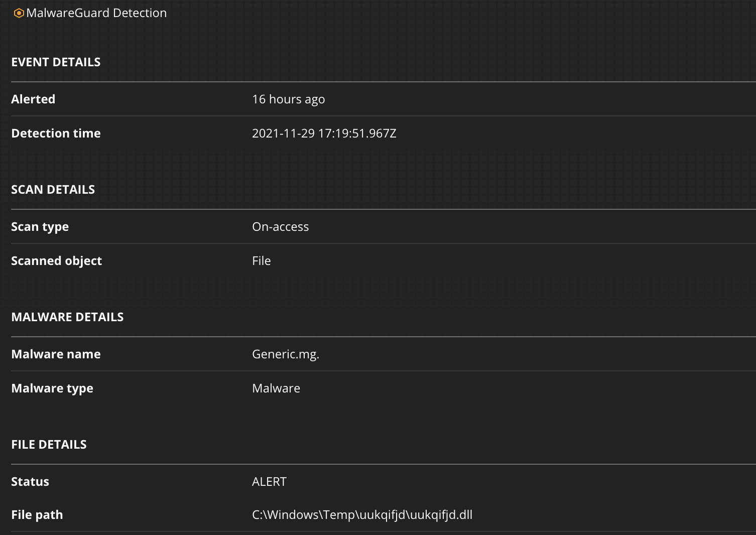Viewport: 756px width, 535px height.
Task: Select the malware name 'Generic.mg.'
Action: [x=286, y=354]
